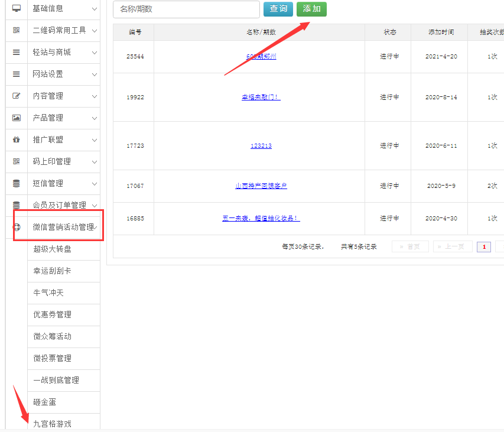Click the edit icon beside 内容管理
Viewport: 504px width, 432px height.
click(x=17, y=96)
